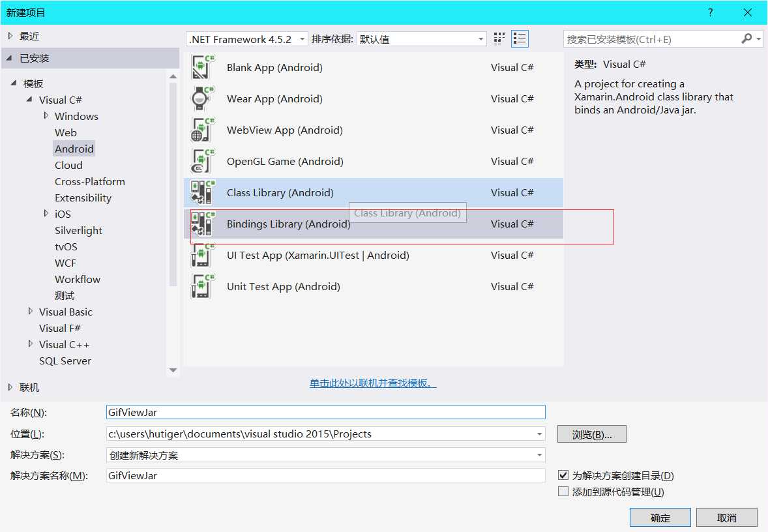Image resolution: width=768 pixels, height=532 pixels.
Task: Close the 新建项目 dialog
Action: pyautogui.click(x=747, y=12)
